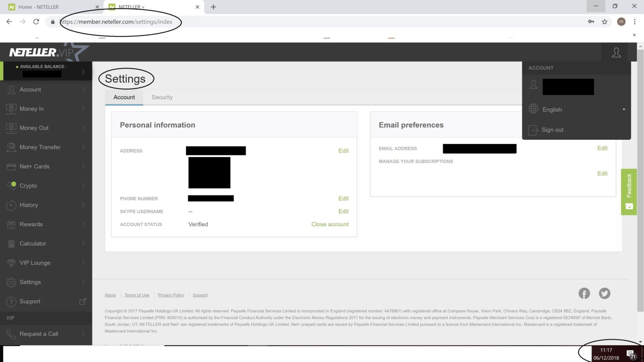Viewport: 644px width, 362px height.
Task: Edit the address in Personal information
Action: click(x=343, y=151)
